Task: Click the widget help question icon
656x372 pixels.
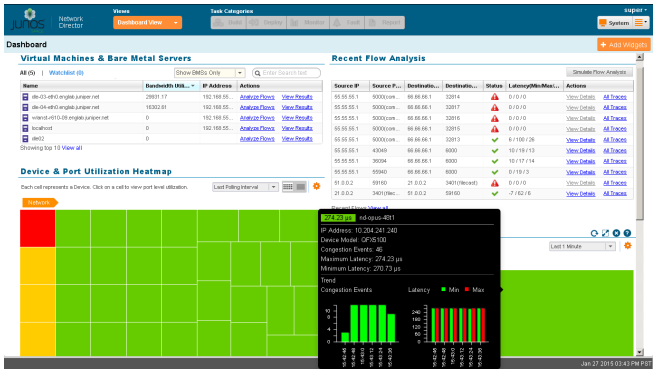Action: 627,233
